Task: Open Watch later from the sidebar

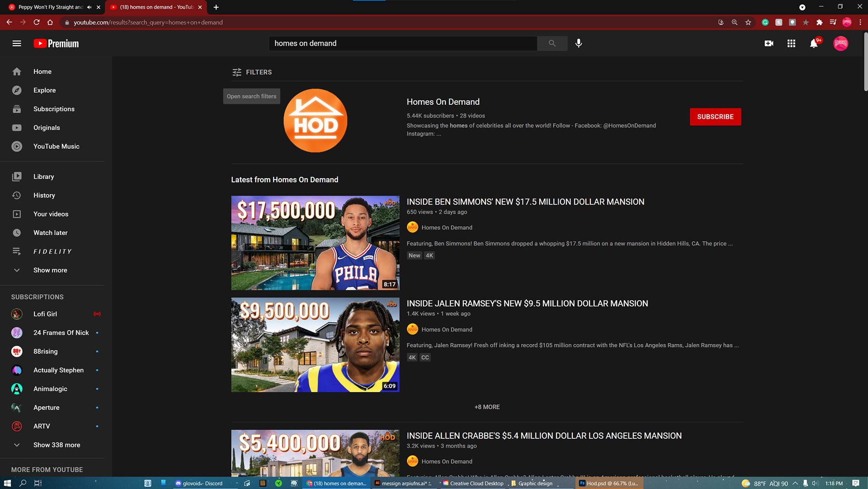Action: (50, 233)
